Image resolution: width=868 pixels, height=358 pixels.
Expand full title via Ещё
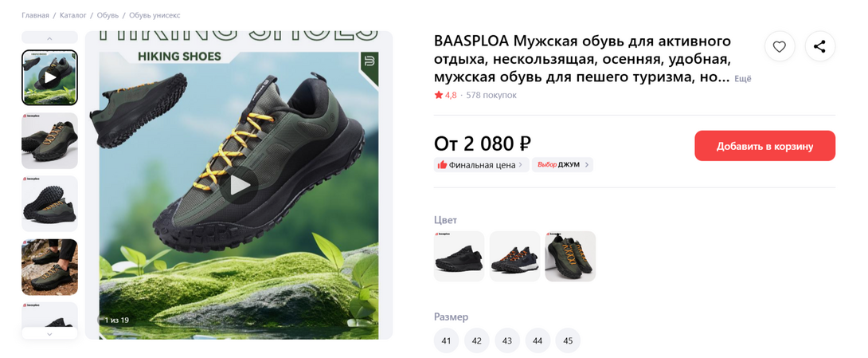(743, 79)
